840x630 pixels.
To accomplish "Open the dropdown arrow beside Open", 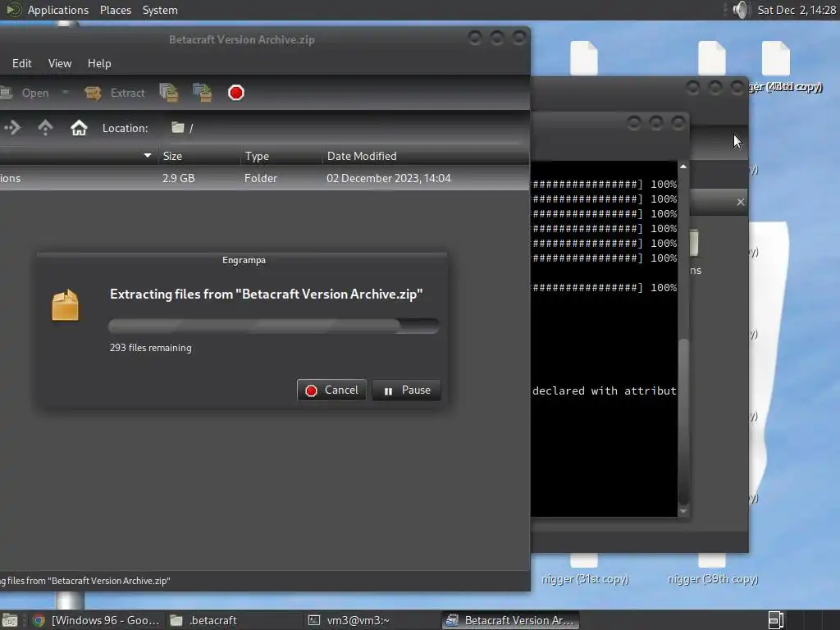I will click(x=66, y=92).
